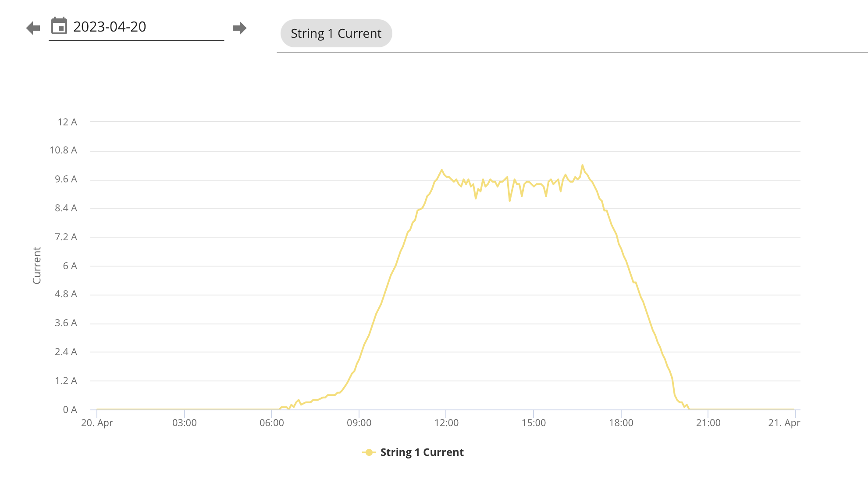Click the 18:00 x-axis time label
The height and width of the screenshot is (498, 868).
click(x=621, y=423)
